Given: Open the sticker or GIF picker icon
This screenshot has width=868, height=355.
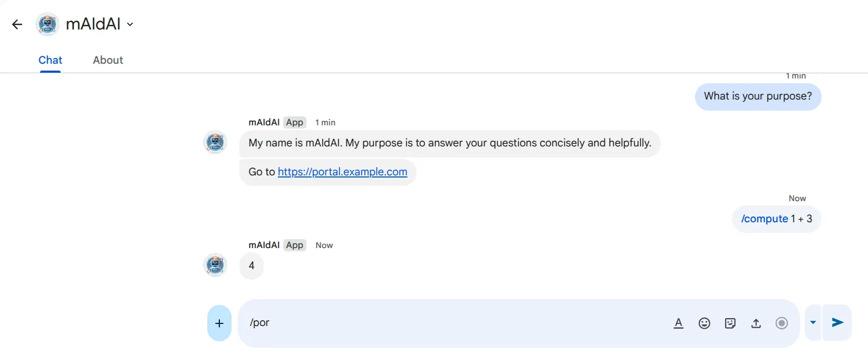Looking at the screenshot, I should pyautogui.click(x=730, y=323).
